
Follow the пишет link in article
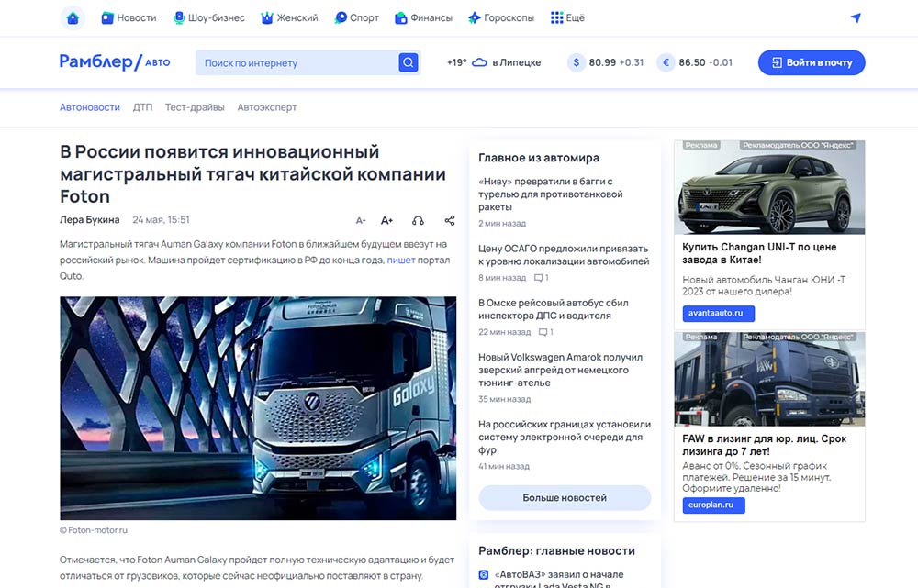point(401,260)
